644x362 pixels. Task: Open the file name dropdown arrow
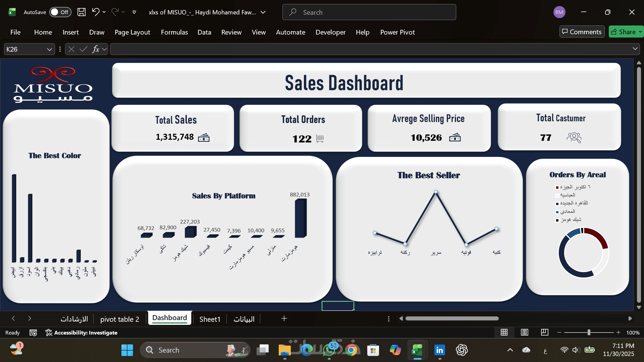263,12
